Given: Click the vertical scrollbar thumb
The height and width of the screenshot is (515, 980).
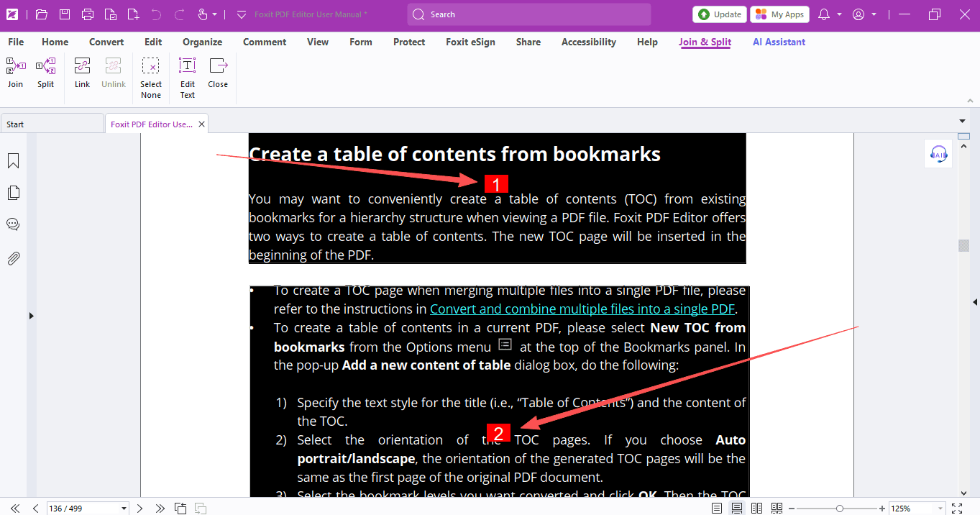Looking at the screenshot, I should point(963,246).
